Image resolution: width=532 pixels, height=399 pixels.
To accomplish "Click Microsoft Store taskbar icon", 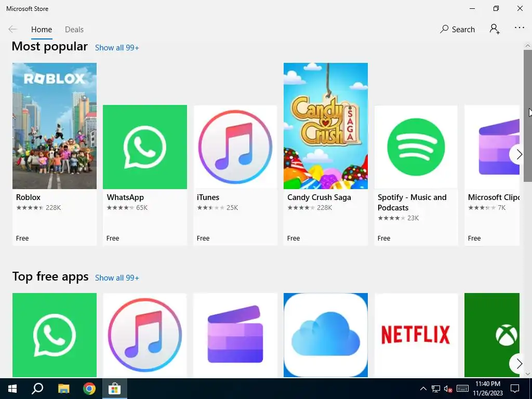I will tap(115, 389).
